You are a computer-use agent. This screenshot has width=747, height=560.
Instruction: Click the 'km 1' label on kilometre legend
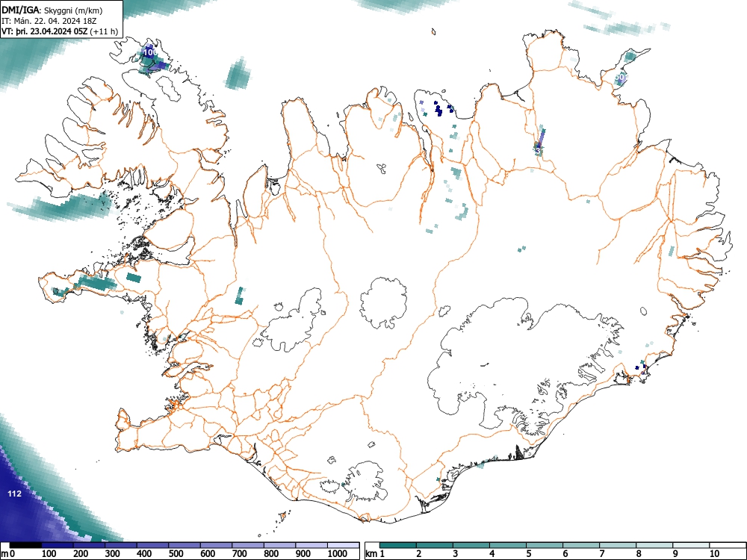375,554
